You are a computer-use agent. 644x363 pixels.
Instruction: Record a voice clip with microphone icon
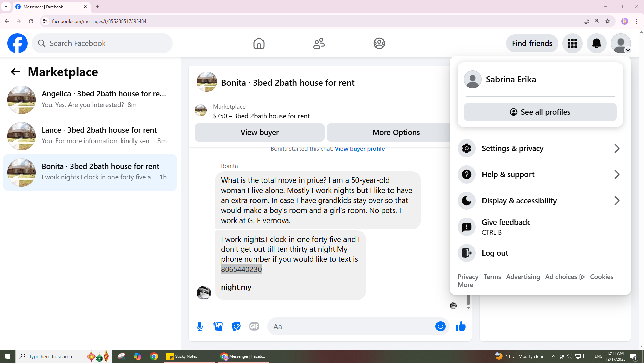200,326
